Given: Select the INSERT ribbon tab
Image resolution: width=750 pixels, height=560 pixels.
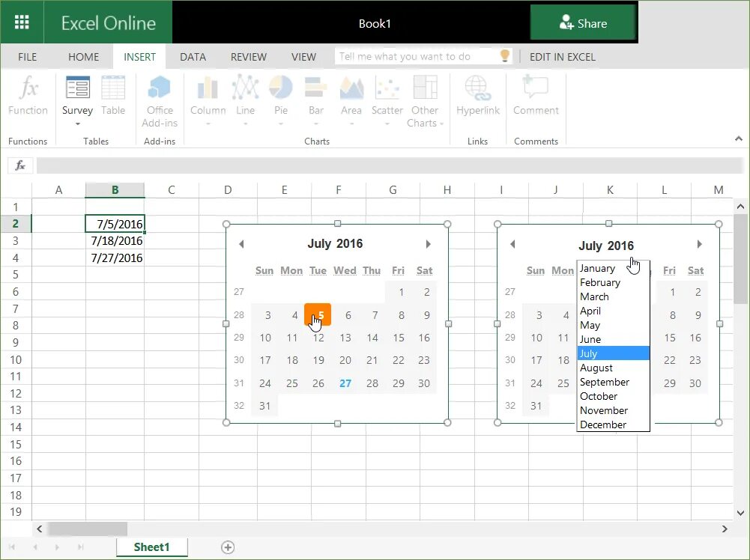Looking at the screenshot, I should pos(139,57).
